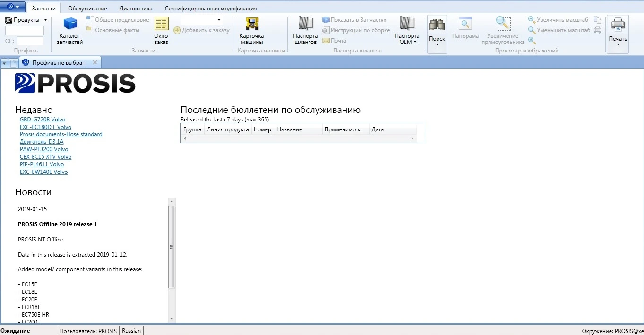Open recent link EXC-EC180D L Volvo

[x=45, y=127]
